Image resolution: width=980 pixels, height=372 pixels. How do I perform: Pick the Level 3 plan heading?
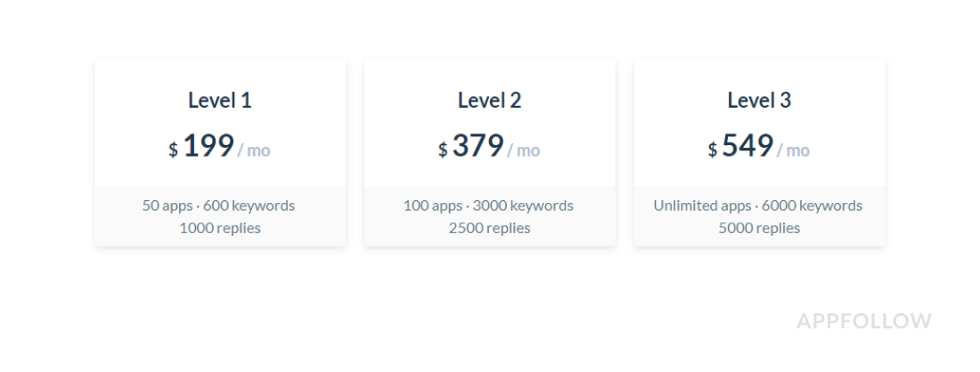759,101
